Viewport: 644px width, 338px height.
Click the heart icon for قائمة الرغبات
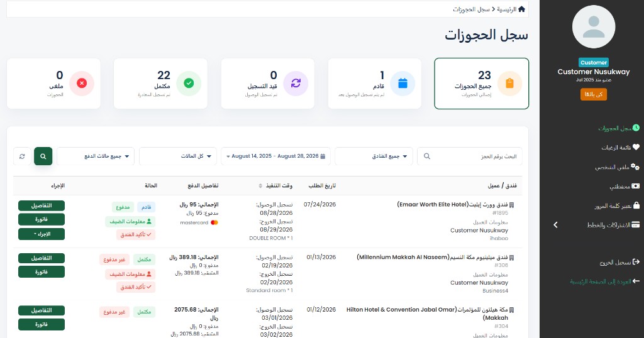click(636, 147)
